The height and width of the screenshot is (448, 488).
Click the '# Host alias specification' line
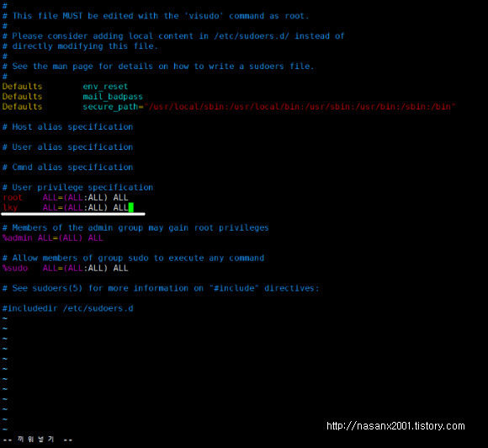(67, 127)
